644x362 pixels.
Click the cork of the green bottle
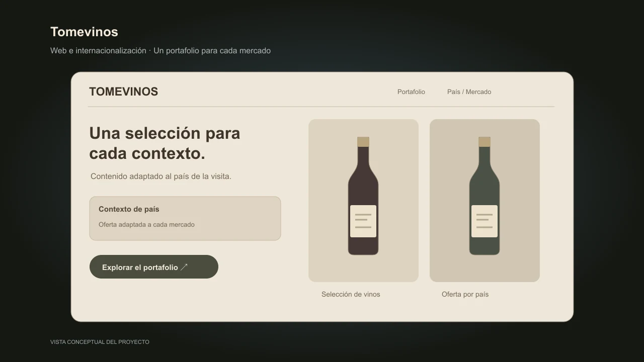[485, 142]
